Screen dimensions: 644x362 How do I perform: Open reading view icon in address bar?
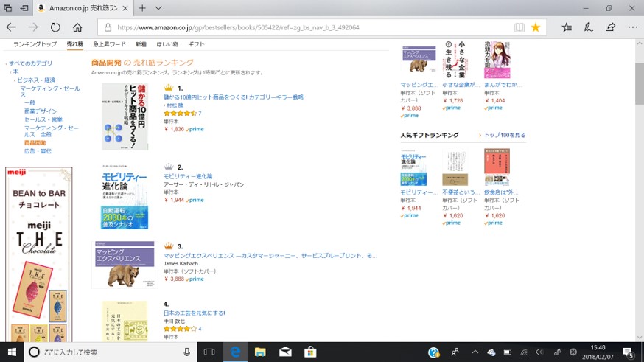(x=519, y=27)
